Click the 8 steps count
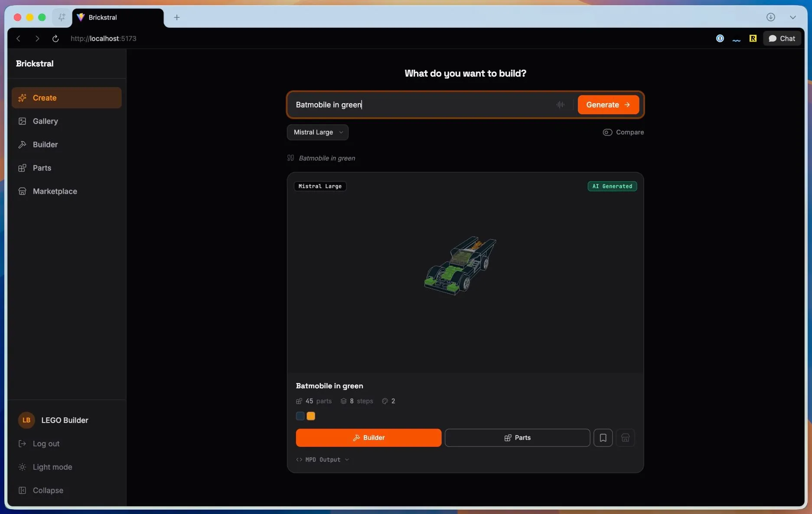812x514 pixels. pyautogui.click(x=357, y=401)
